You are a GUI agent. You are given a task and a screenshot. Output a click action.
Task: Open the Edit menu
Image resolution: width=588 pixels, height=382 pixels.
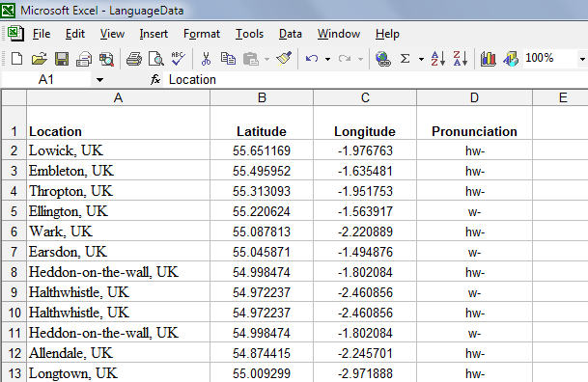coord(75,34)
